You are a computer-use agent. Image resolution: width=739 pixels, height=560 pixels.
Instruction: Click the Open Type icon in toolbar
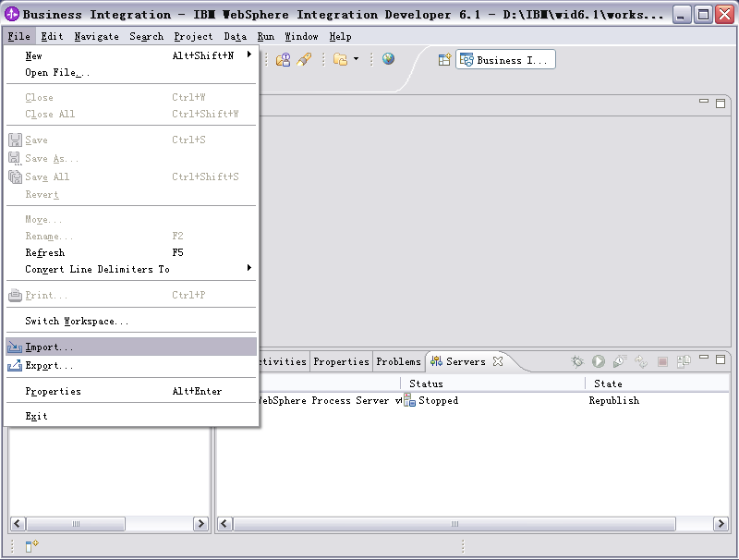tap(283, 59)
